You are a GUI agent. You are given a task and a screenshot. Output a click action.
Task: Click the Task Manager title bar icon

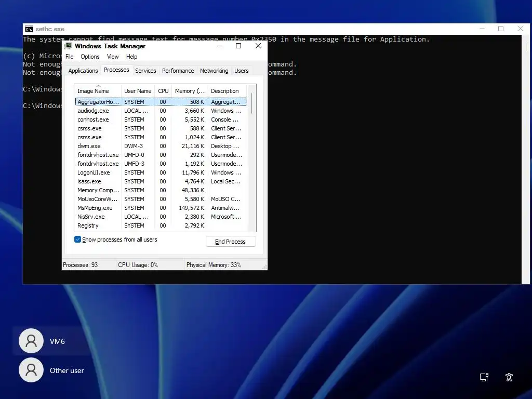click(68, 46)
